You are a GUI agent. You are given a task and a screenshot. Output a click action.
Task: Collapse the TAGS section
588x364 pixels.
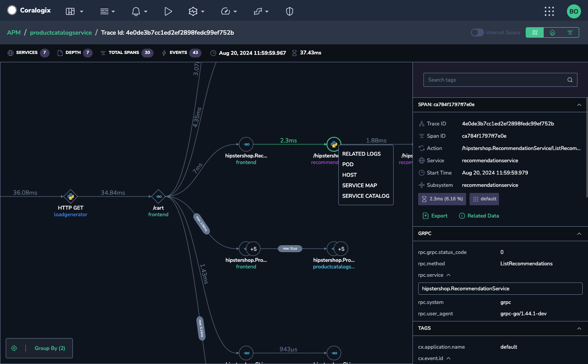[579, 328]
